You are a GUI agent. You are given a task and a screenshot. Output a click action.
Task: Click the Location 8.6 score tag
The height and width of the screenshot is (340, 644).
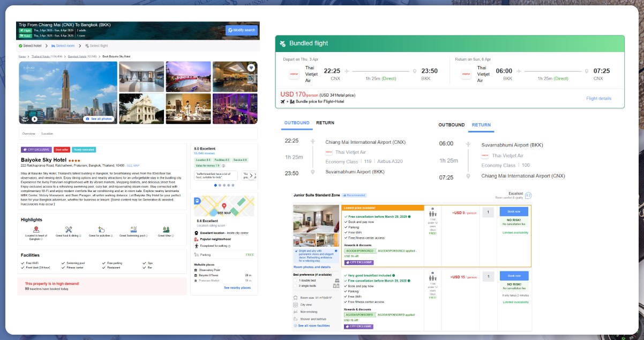coord(202,160)
